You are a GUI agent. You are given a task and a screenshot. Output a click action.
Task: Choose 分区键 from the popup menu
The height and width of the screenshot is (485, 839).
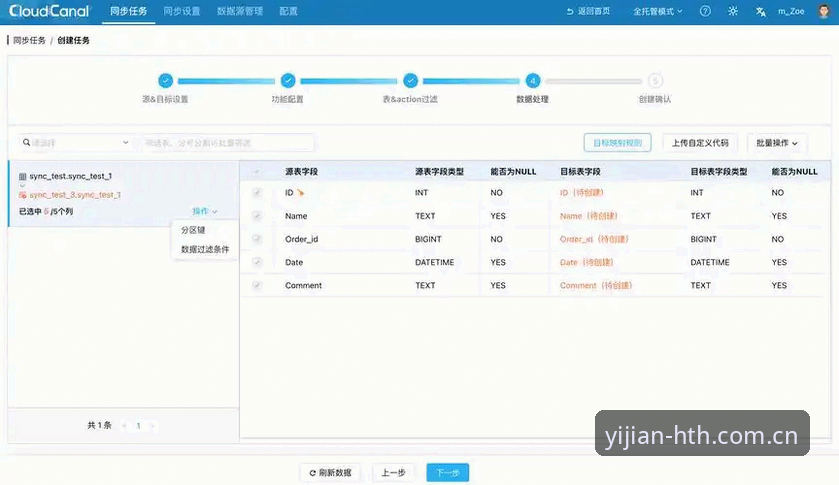[193, 230]
